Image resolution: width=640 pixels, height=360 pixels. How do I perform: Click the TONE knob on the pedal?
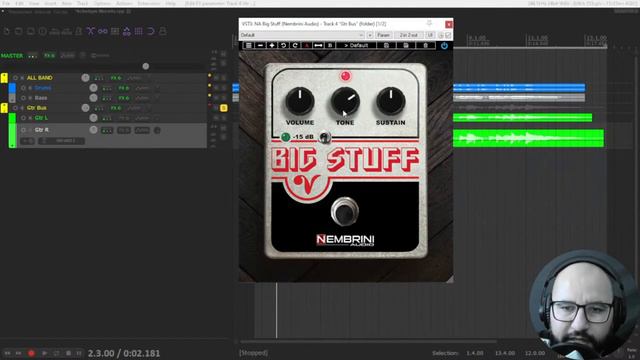345,101
